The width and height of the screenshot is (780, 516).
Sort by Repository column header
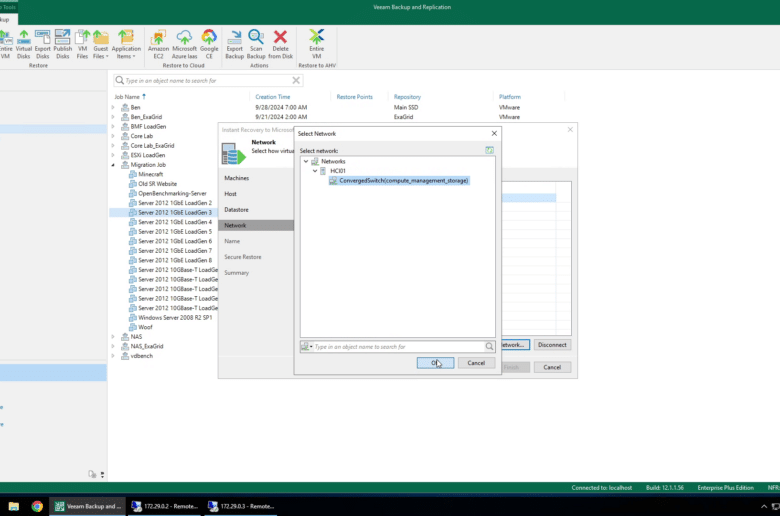[407, 97]
